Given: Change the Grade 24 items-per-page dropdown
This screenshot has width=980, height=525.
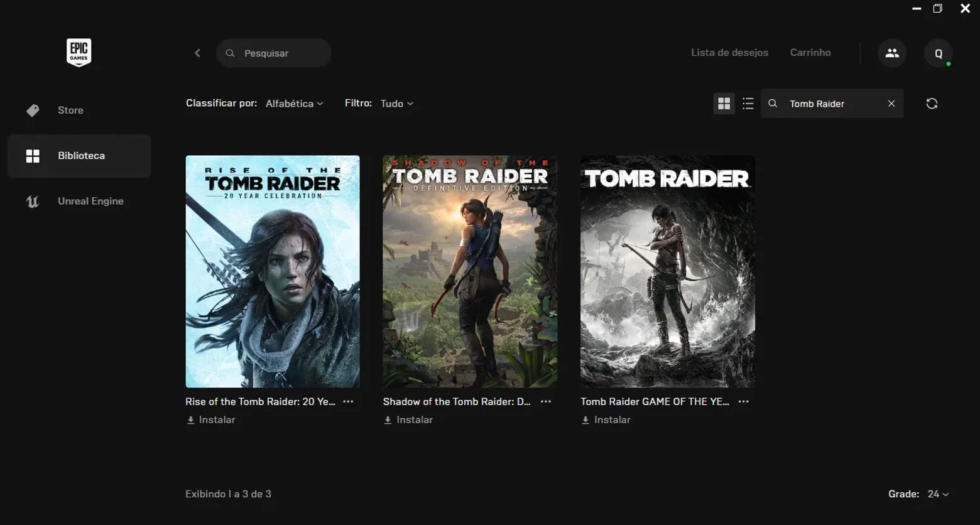Looking at the screenshot, I should [938, 494].
